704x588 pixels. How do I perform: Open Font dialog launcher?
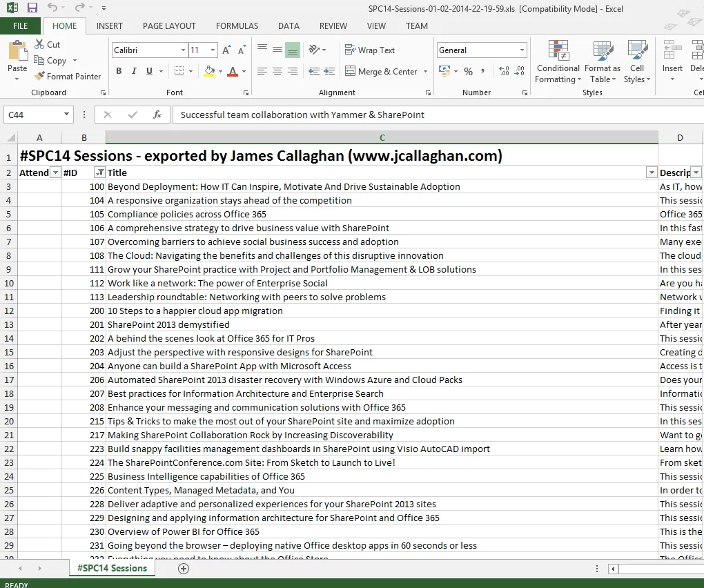(246, 92)
